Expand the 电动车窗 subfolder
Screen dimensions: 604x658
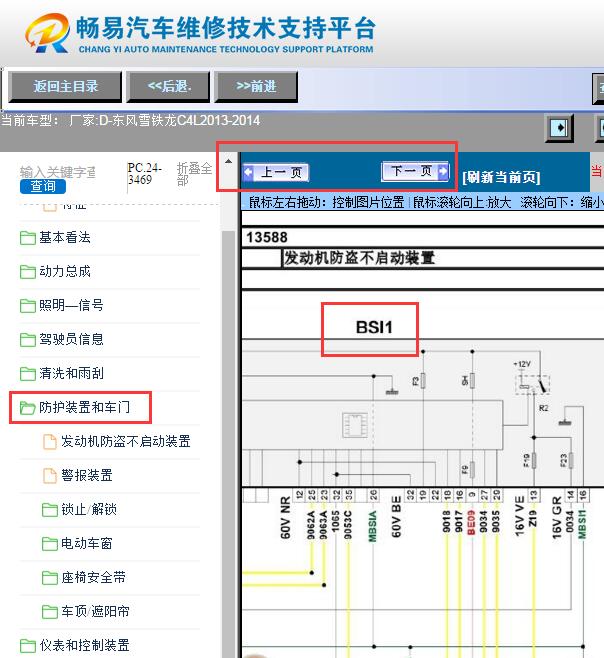[87, 543]
